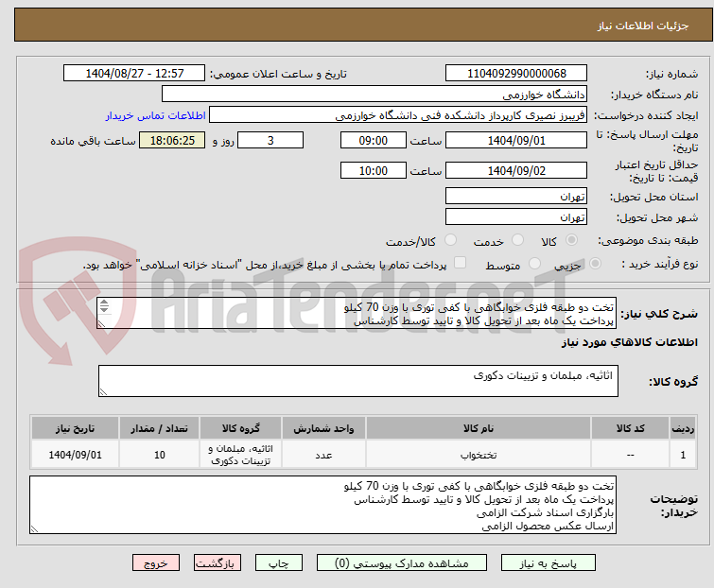Screen dimensions: 714x588
Task: Click the دانشگاه خوارزمی buyer name field
Action: tap(374, 95)
